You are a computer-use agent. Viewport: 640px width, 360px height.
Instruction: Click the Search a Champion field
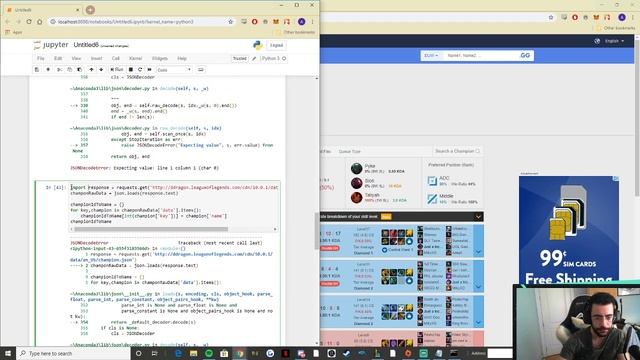coord(457,151)
